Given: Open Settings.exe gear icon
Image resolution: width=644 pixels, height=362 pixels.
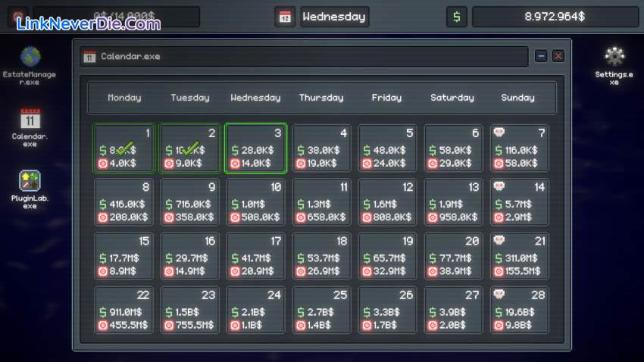Looking at the screenshot, I should pyautogui.click(x=614, y=57).
